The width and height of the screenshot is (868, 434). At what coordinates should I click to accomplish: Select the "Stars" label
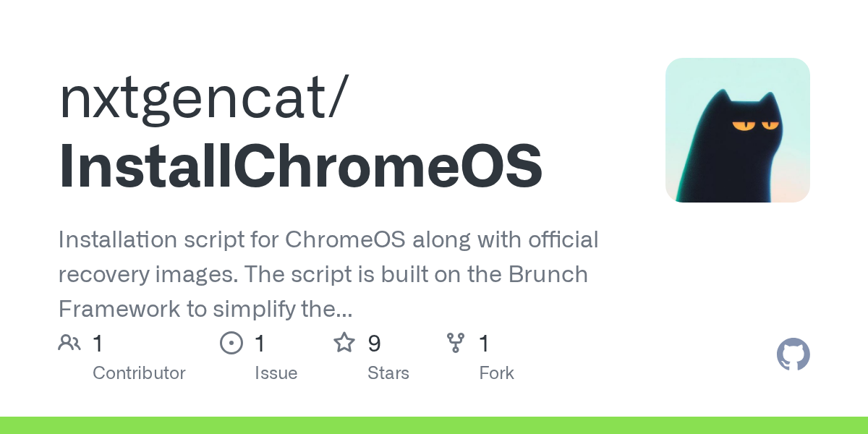pyautogui.click(x=388, y=373)
